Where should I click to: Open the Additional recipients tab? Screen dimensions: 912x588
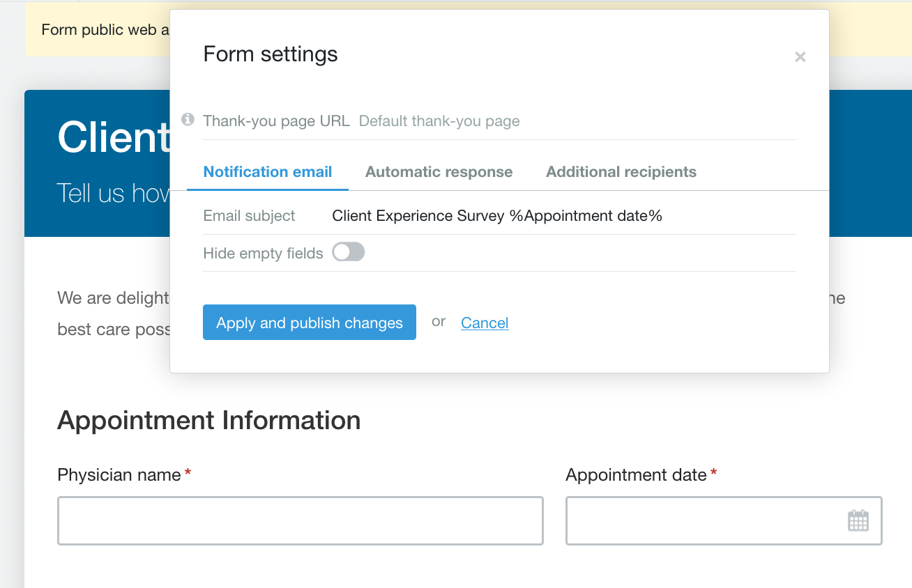coord(621,171)
